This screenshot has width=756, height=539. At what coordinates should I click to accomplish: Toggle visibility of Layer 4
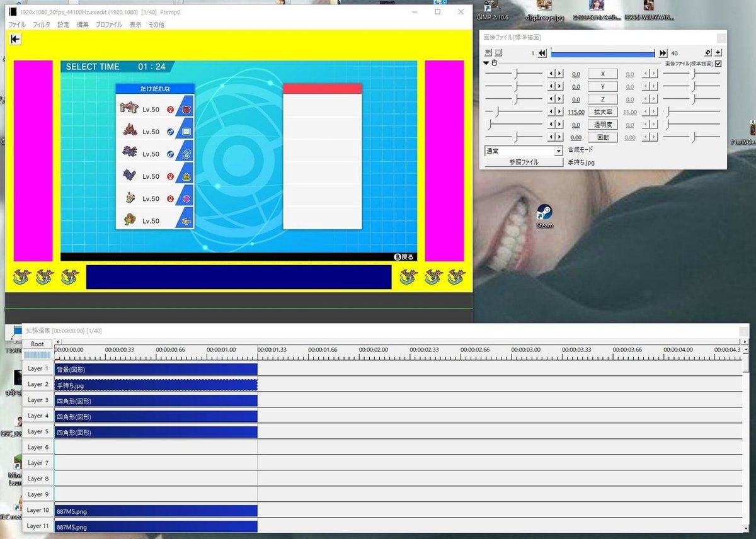point(38,416)
